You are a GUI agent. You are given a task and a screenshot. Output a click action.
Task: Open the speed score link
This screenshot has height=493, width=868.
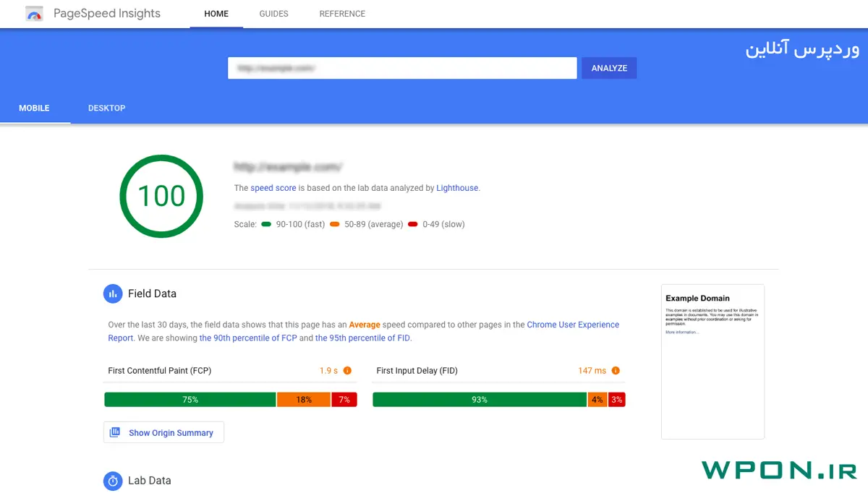coord(273,188)
